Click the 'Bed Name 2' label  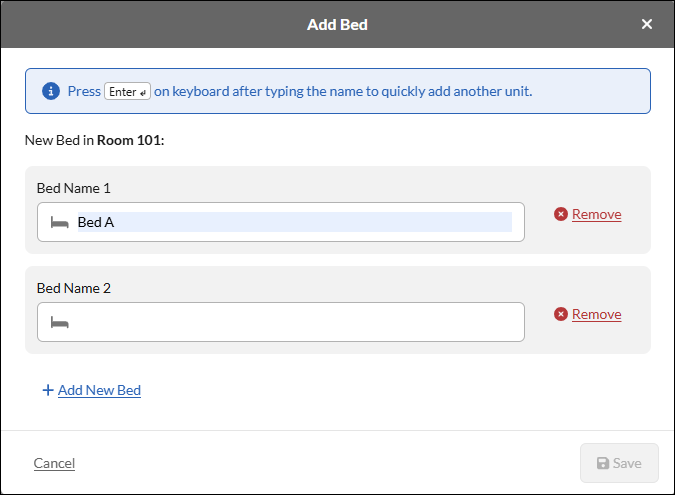click(74, 288)
